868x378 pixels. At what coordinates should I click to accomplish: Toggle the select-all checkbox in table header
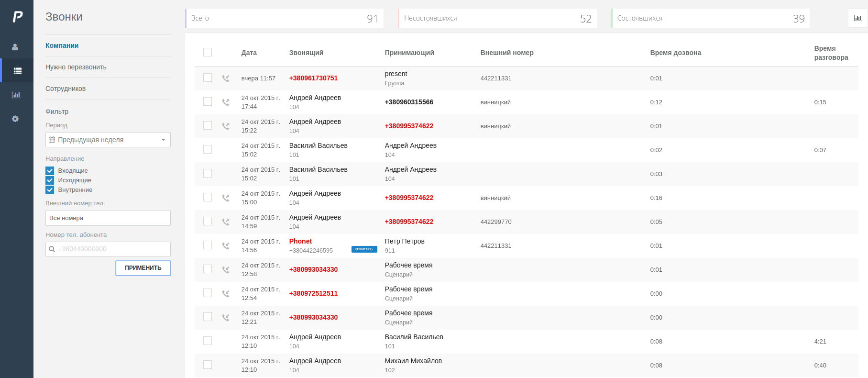pyautogui.click(x=208, y=52)
